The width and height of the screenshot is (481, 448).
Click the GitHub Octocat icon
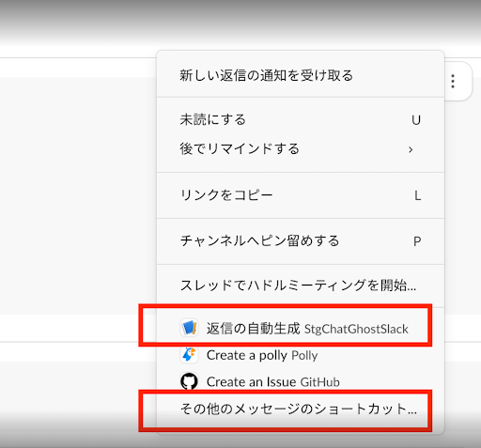pos(189,381)
